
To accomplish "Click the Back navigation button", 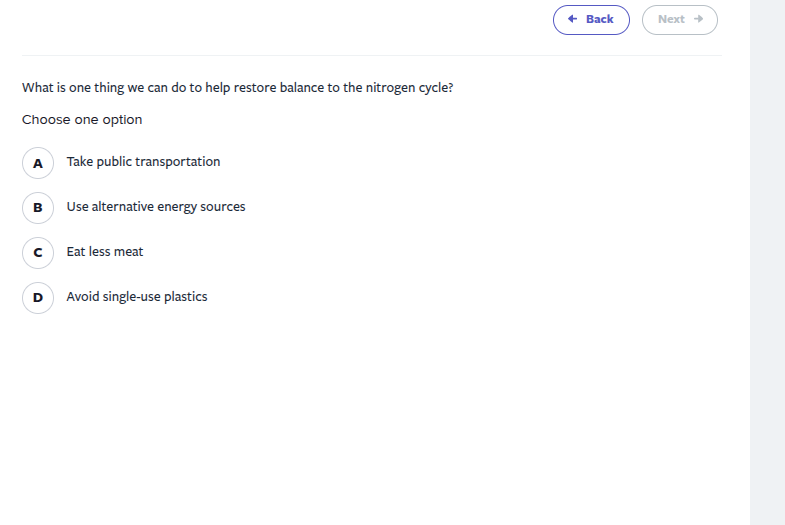I will 591,20.
